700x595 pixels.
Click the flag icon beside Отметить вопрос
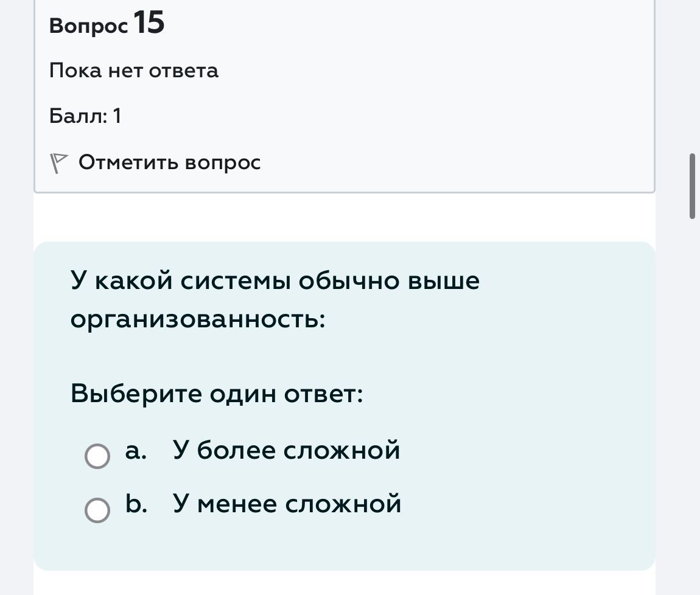click(x=58, y=163)
